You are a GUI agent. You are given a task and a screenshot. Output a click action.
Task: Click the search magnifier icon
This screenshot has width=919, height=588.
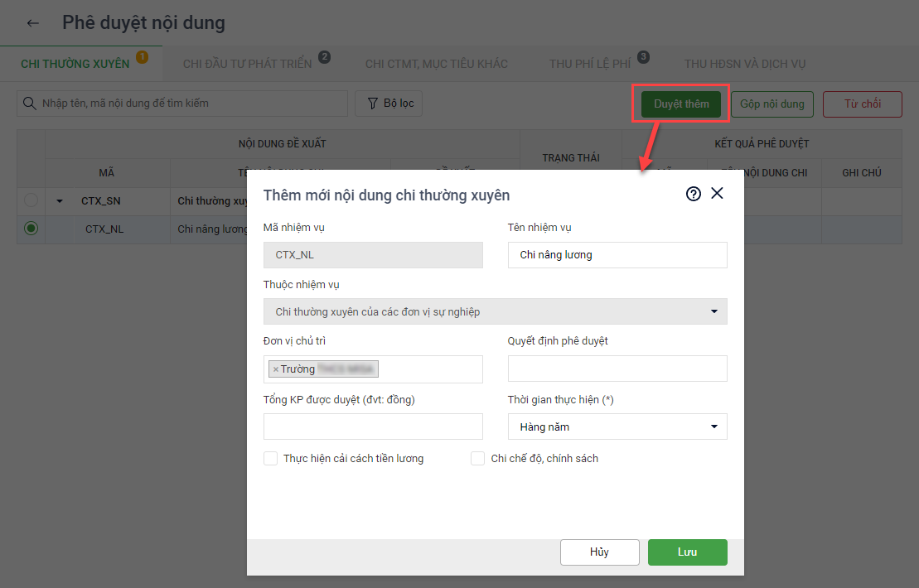point(30,104)
